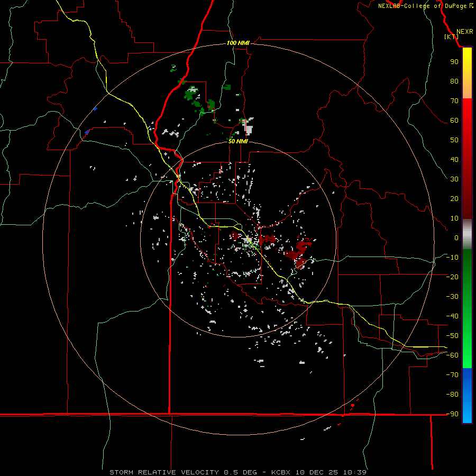Click the [KT] units label
Viewport: 476px width, 476px height.
pyautogui.click(x=452, y=36)
